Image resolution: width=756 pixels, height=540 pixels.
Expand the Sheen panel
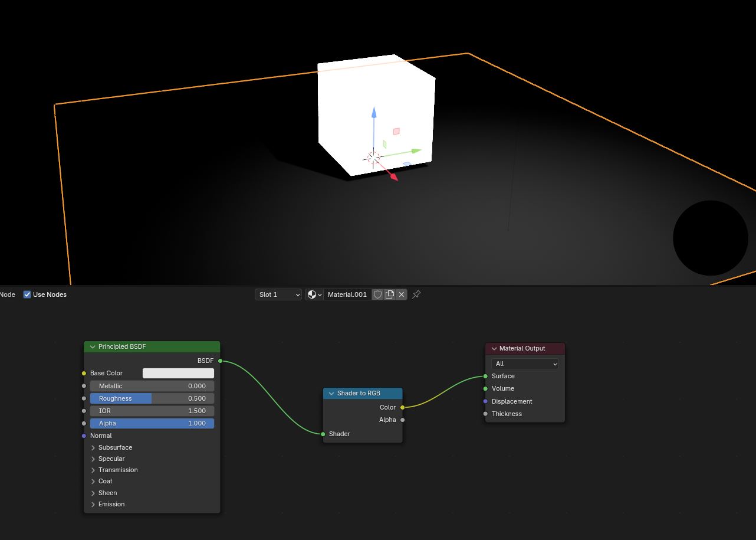93,493
